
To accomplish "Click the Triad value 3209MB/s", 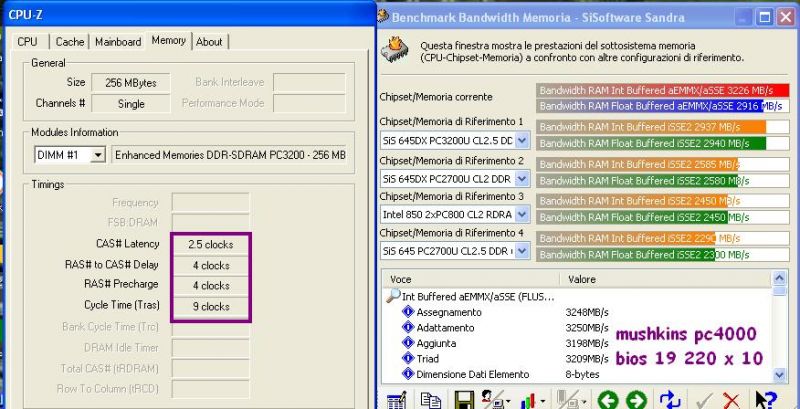I will (587, 359).
